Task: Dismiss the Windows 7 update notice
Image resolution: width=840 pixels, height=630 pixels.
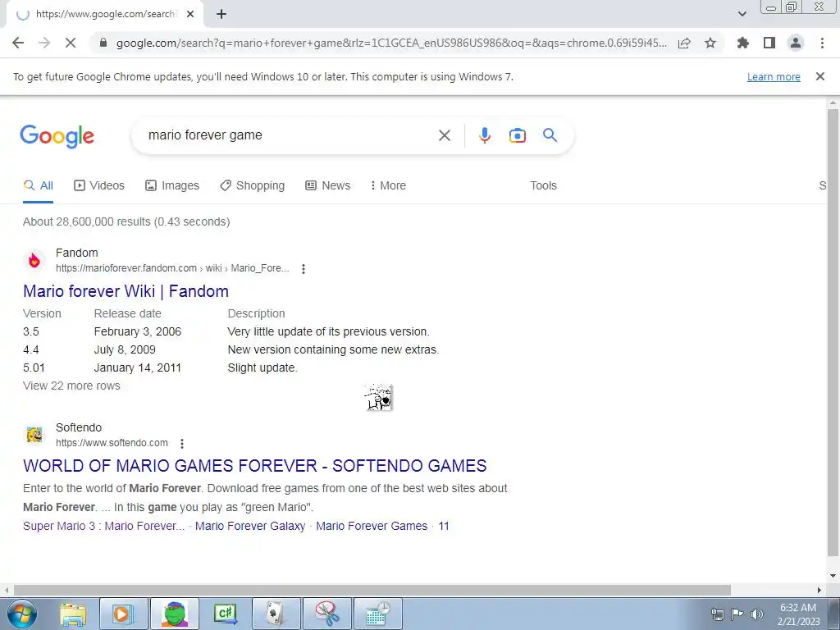Action: click(x=820, y=76)
